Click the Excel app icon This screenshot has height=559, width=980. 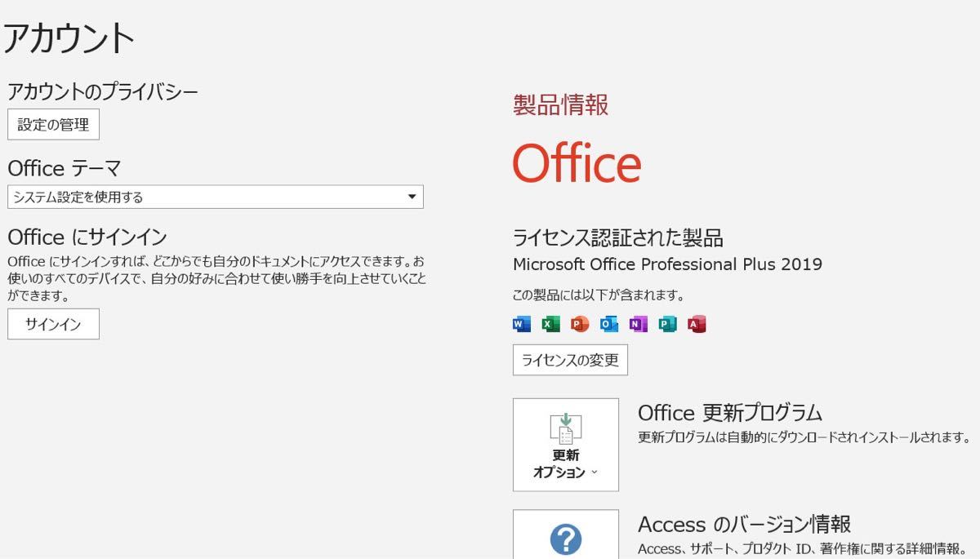pyautogui.click(x=551, y=324)
